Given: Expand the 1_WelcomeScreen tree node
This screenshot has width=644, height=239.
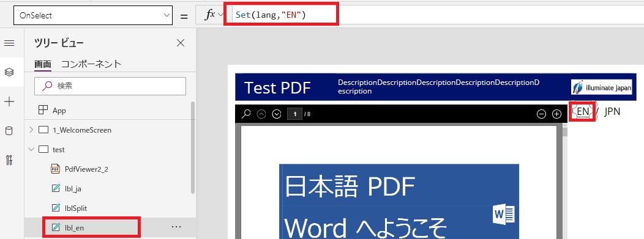Looking at the screenshot, I should coord(31,130).
